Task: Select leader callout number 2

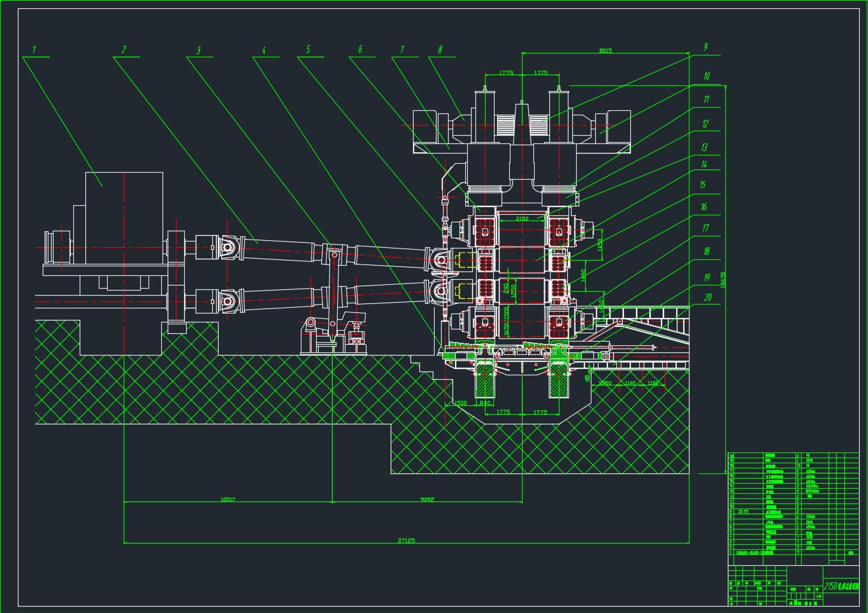Action: coord(124,50)
